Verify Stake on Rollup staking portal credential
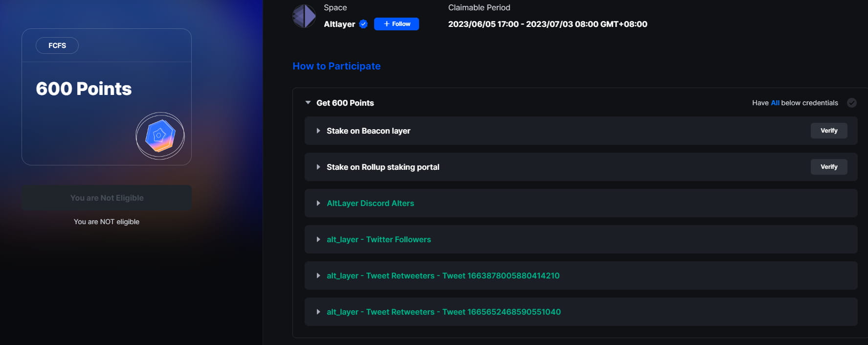The image size is (868, 345). [x=829, y=167]
